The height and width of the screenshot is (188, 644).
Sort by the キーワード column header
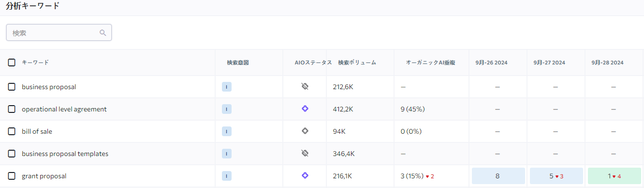point(35,63)
